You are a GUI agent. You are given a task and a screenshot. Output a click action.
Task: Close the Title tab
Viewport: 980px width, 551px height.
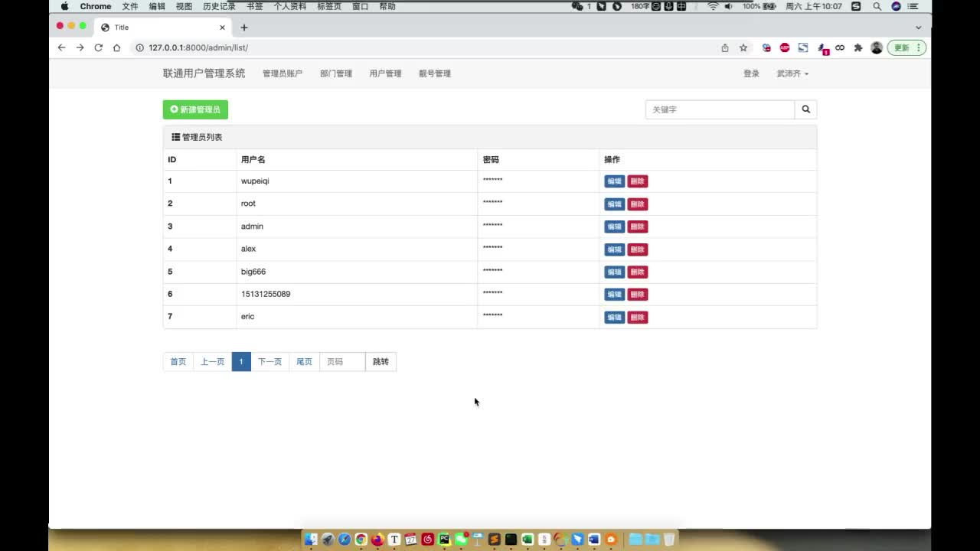(x=223, y=28)
